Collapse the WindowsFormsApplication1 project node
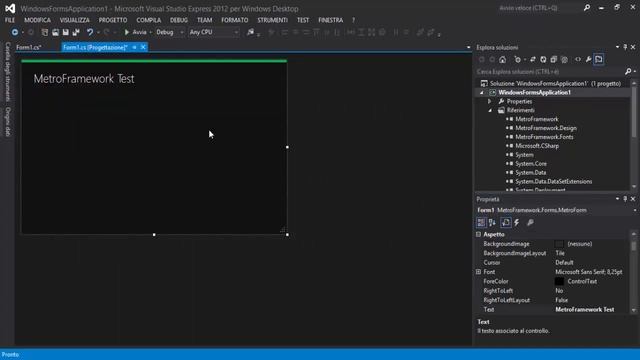This screenshot has width=640, height=360. pyautogui.click(x=482, y=93)
